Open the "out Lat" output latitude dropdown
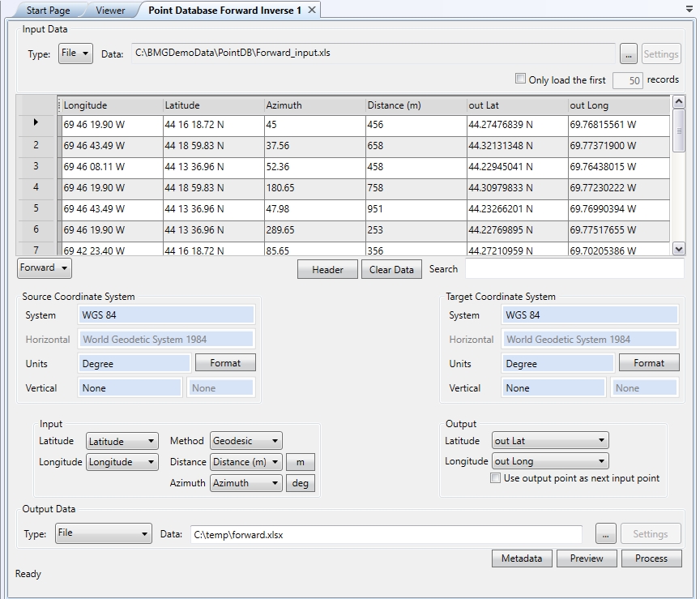700x599 pixels. (549, 441)
